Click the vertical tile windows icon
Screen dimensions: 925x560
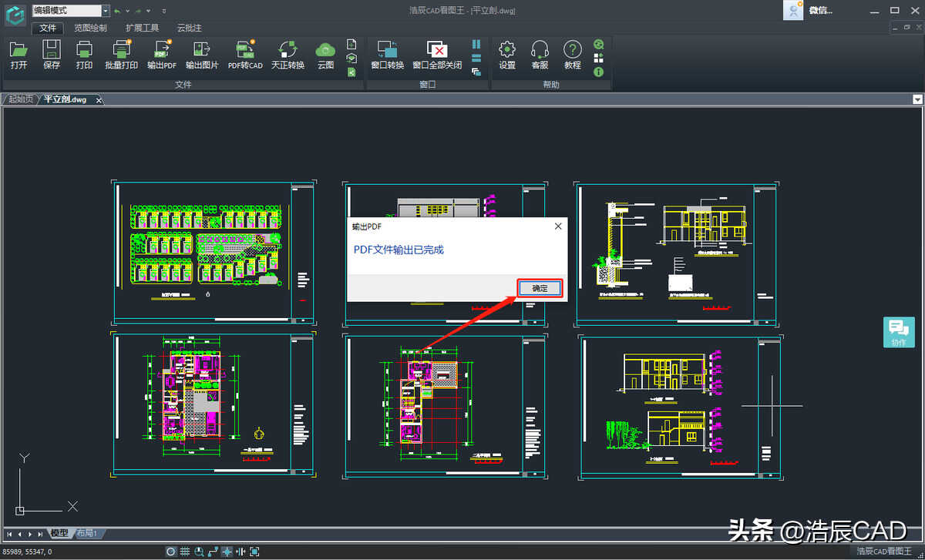tap(476, 44)
